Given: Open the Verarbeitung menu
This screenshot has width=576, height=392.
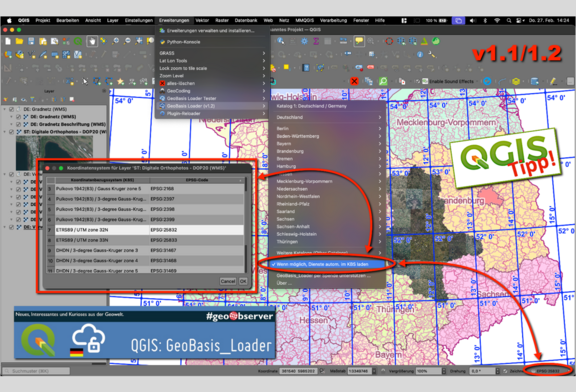Looking at the screenshot, I should (333, 21).
